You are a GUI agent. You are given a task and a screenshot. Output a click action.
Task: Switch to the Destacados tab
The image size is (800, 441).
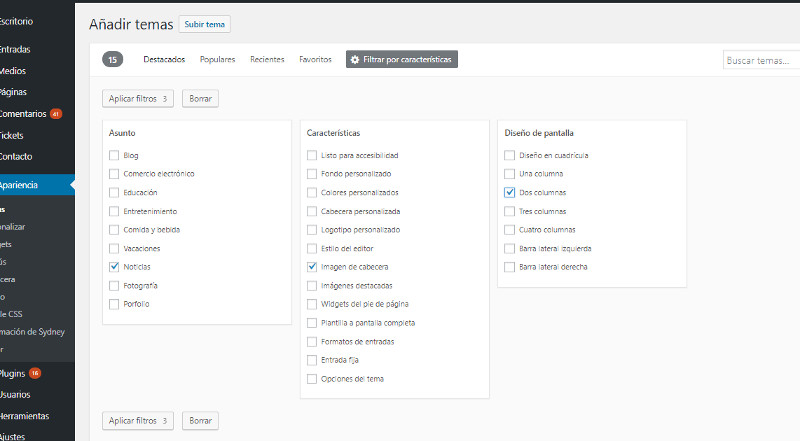pos(164,59)
